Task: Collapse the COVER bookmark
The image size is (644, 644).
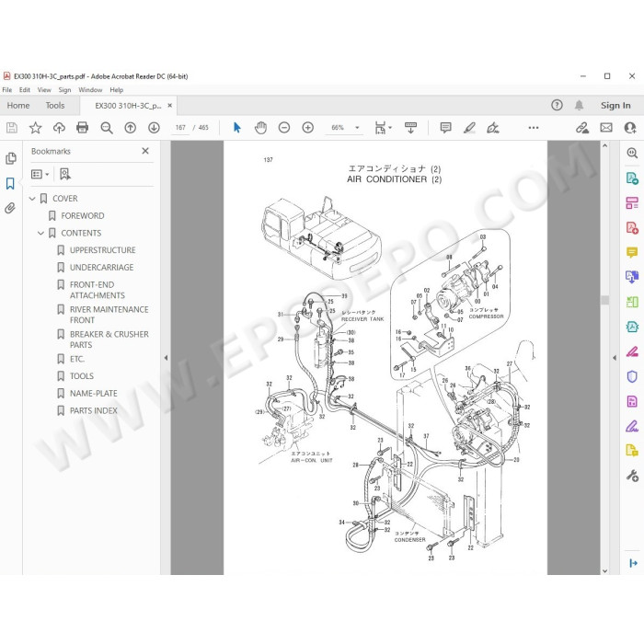Action: (32, 199)
